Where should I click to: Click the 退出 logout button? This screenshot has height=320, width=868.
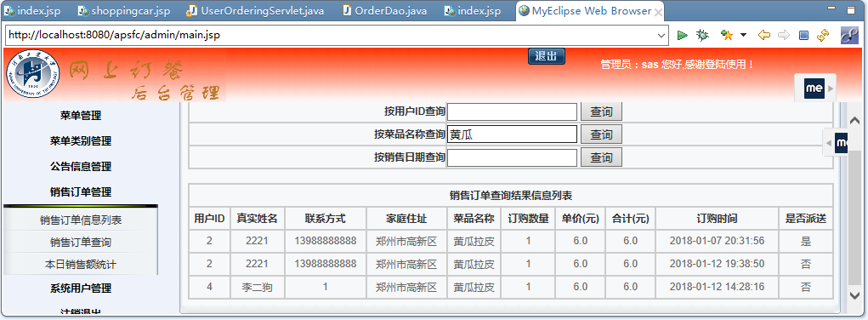(x=547, y=56)
